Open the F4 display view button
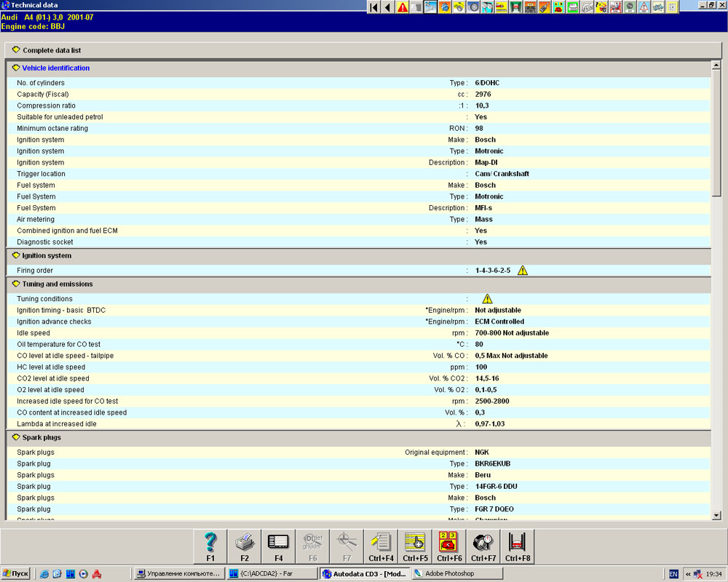 coord(279,546)
